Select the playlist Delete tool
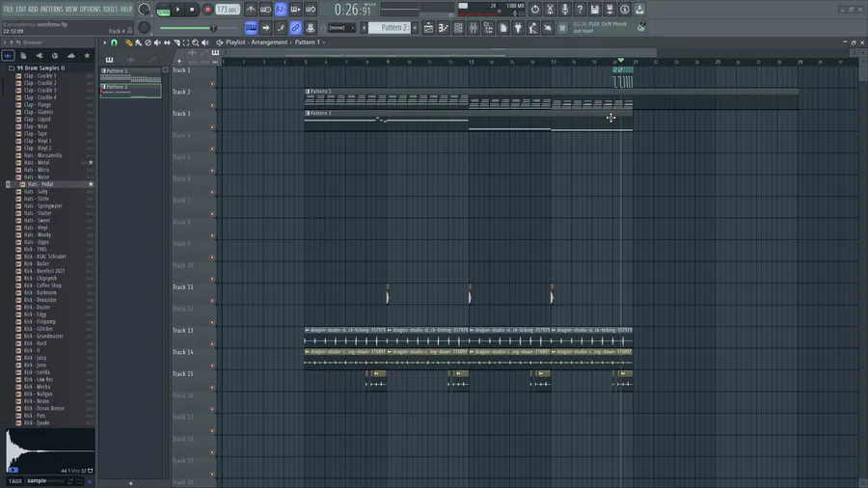 (x=148, y=42)
